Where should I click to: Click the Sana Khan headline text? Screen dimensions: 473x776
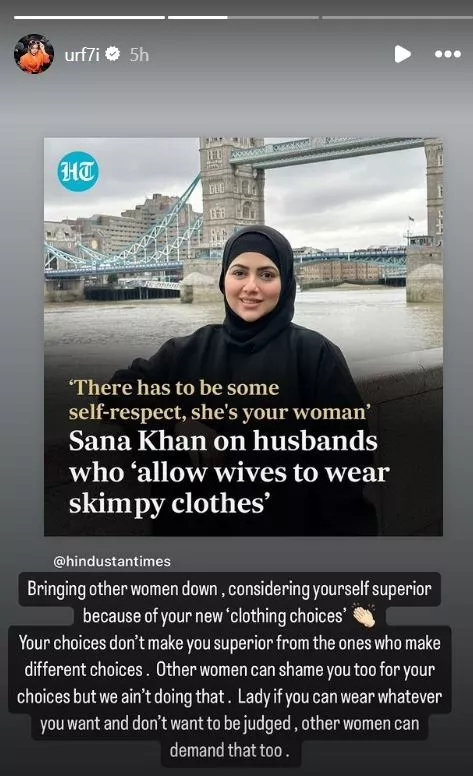pos(229,472)
